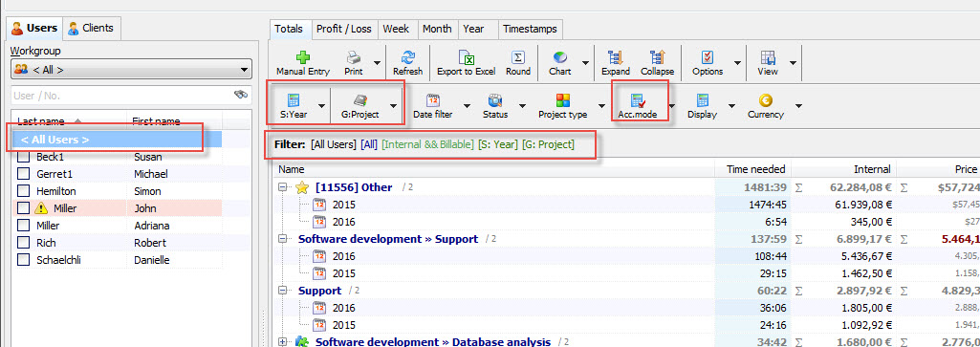Click the View toolbar button
The height and width of the screenshot is (347, 980).
click(768, 62)
